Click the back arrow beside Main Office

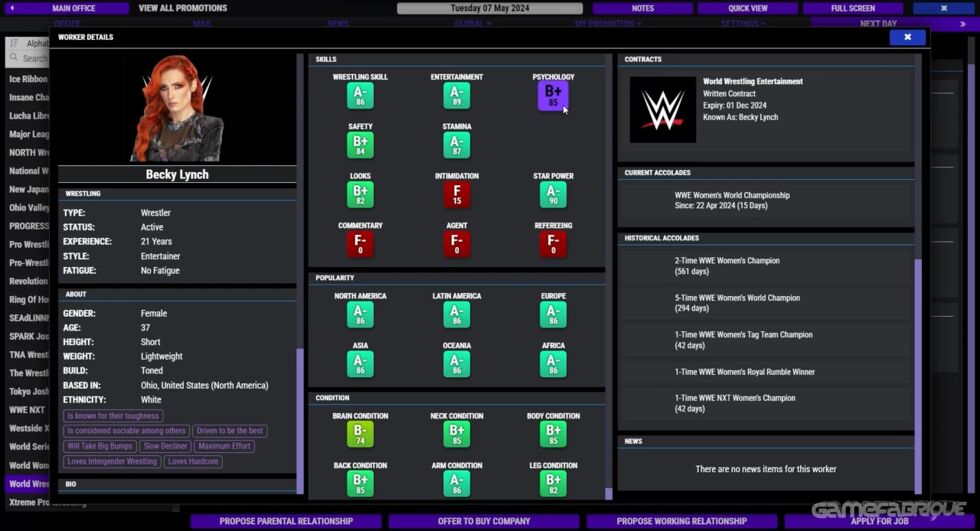[x=12, y=8]
